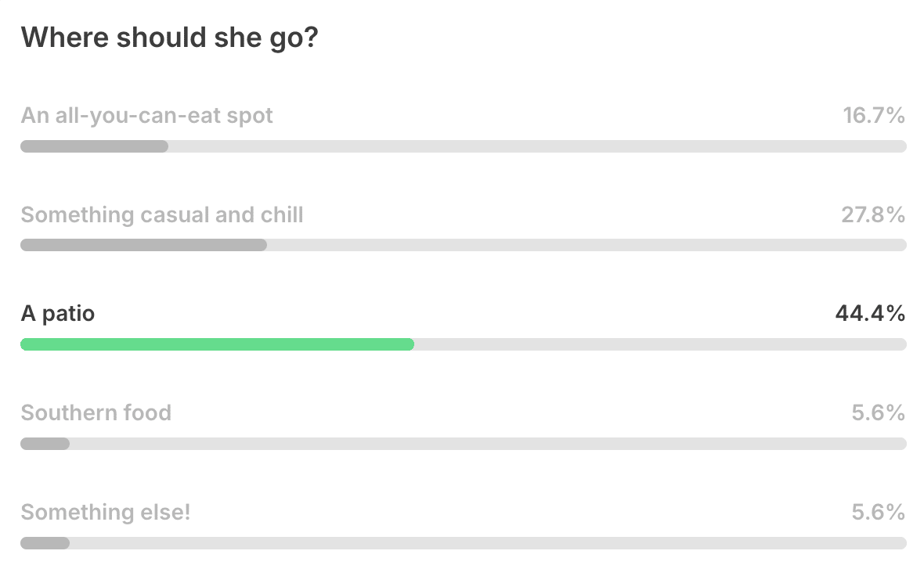This screenshot has height=576, width=924.
Task: Click the unfilled part of patio bar
Action: [660, 344]
